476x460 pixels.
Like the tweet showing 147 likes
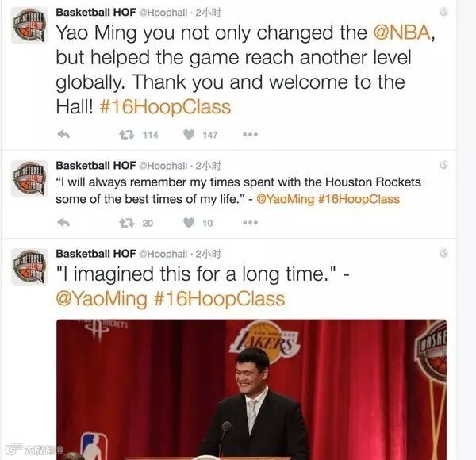coord(189,134)
